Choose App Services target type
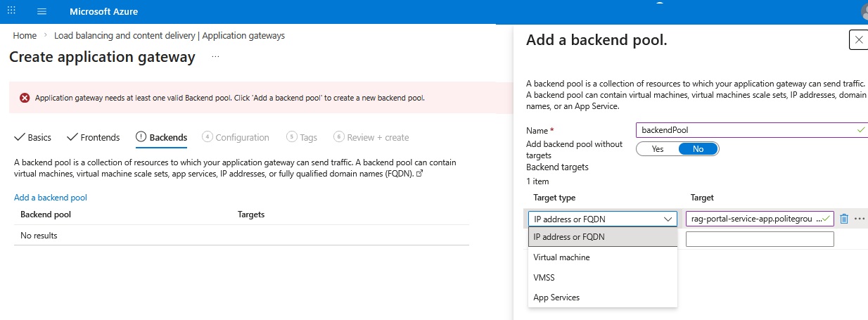Screen dimensions: 868x320 pyautogui.click(x=603, y=297)
